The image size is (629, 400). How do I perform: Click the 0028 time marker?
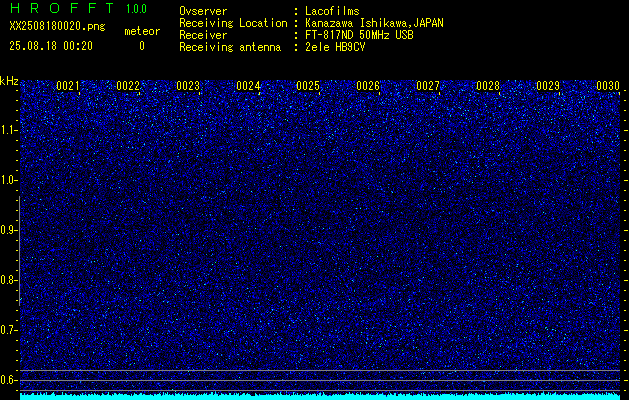pos(488,86)
